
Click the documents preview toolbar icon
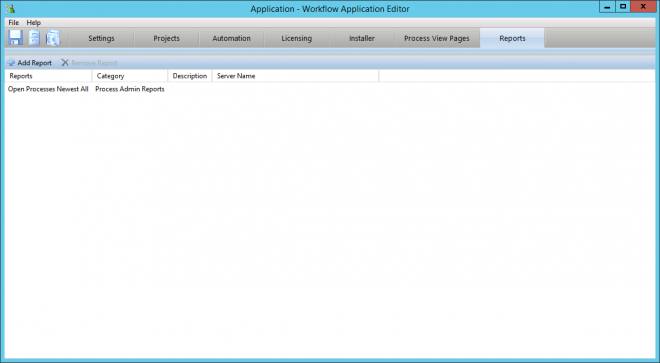click(x=53, y=38)
